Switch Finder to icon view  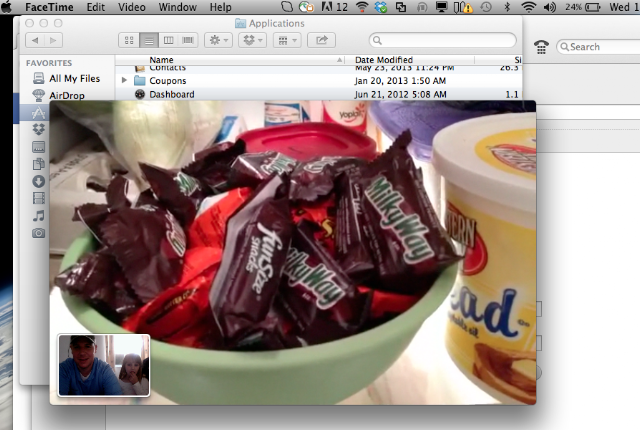pyautogui.click(x=129, y=40)
